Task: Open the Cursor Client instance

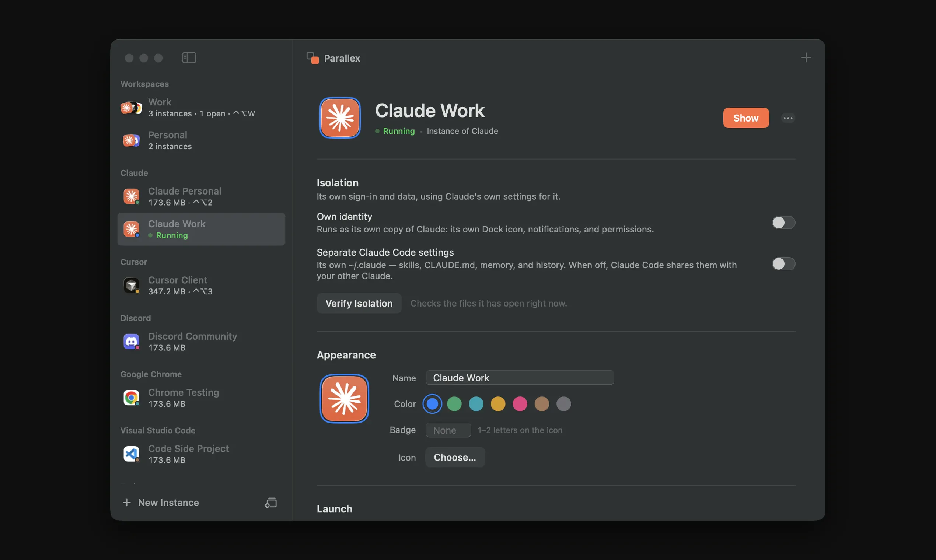Action: (201, 285)
